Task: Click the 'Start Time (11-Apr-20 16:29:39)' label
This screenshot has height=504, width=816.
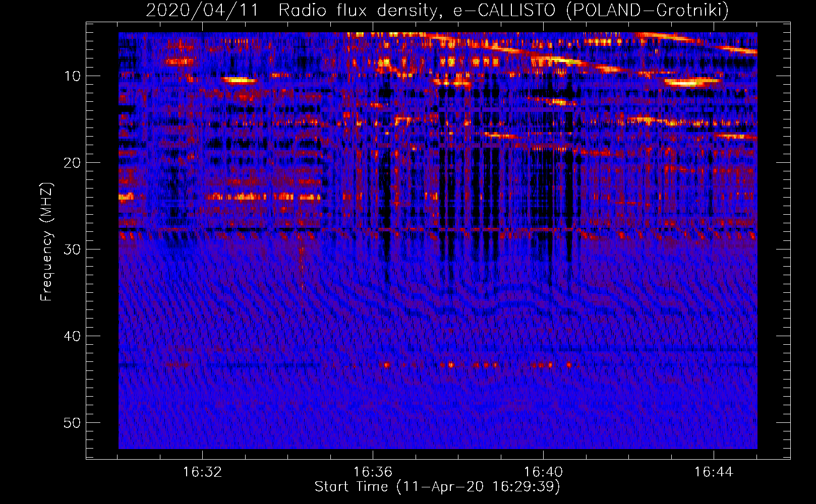Action: click(x=437, y=487)
